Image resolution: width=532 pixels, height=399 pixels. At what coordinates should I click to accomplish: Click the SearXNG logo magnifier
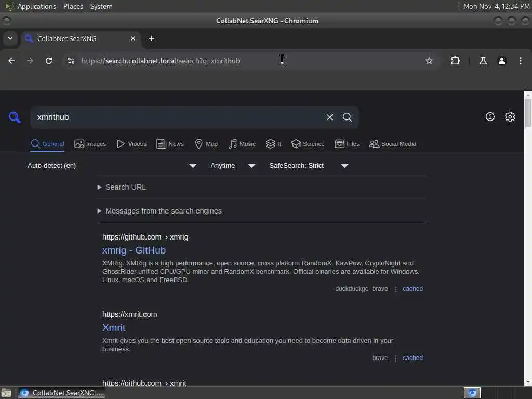15,117
